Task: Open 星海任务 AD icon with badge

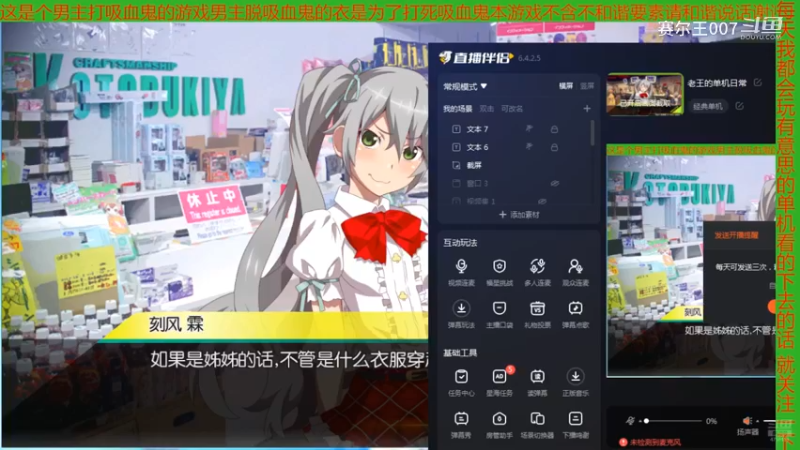Action: [x=499, y=383]
